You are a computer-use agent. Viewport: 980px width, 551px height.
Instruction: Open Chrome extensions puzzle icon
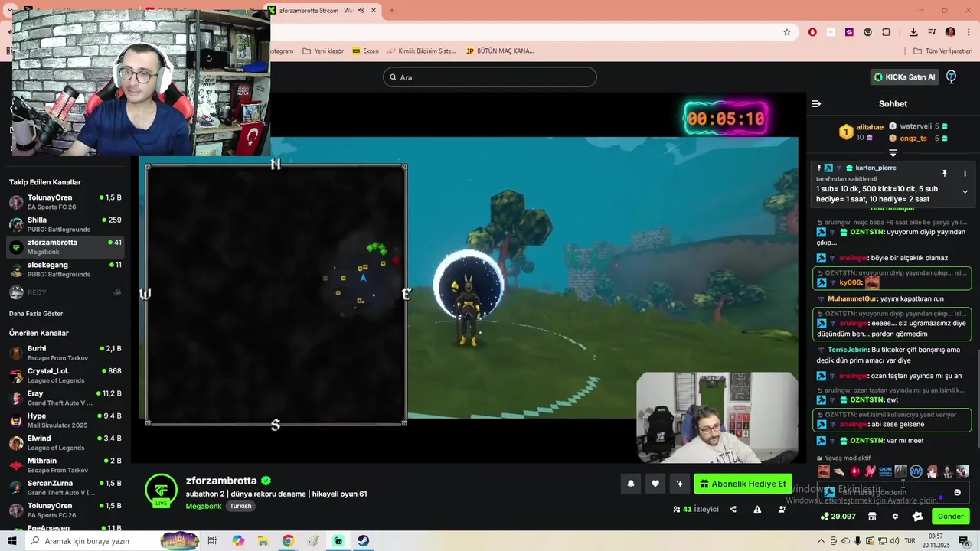click(887, 32)
